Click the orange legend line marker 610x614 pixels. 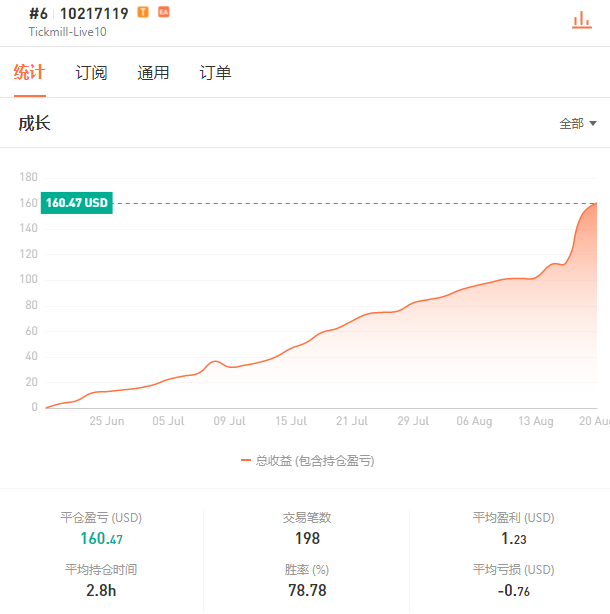[x=245, y=460]
